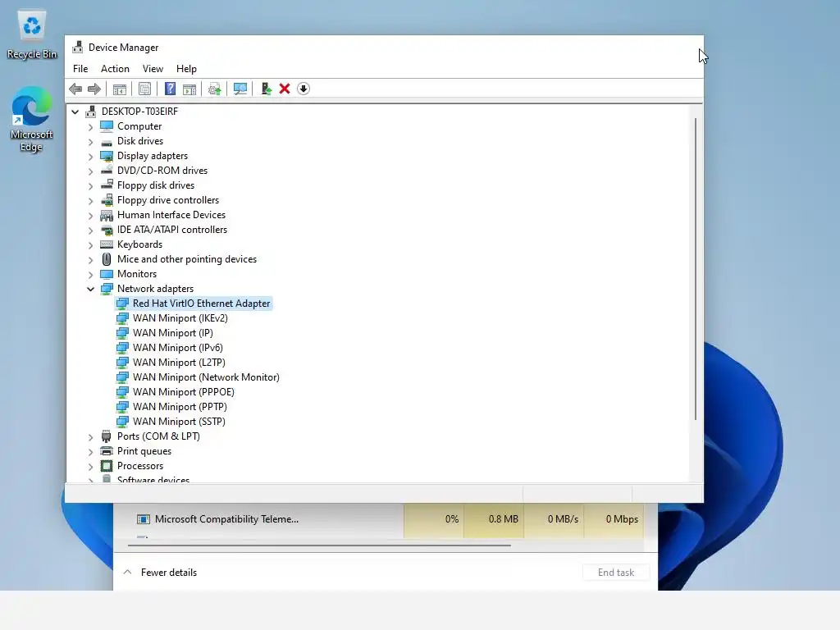
Task: Click the Keyboards category icon
Action: 107,244
